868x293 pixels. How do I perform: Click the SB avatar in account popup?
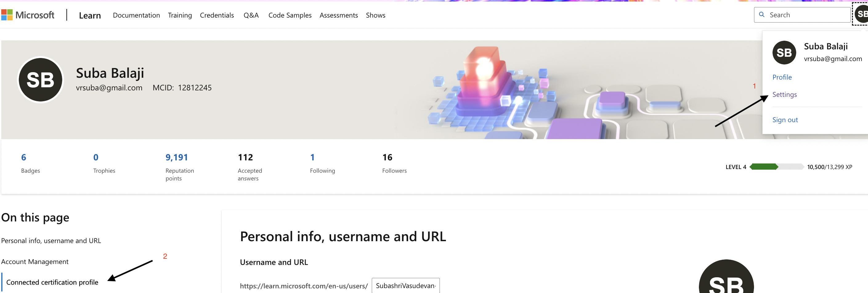(784, 53)
